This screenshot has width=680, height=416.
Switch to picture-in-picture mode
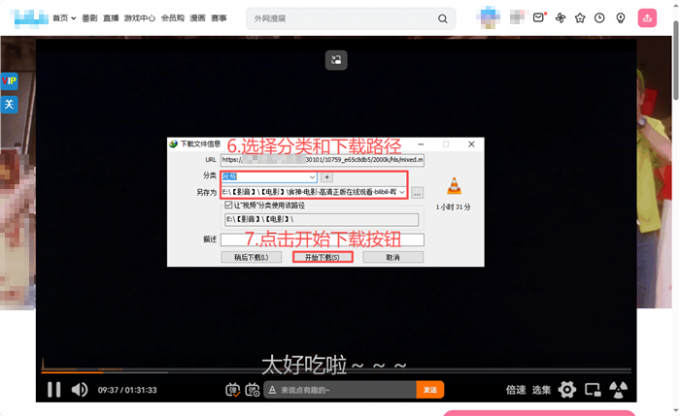[x=592, y=390]
